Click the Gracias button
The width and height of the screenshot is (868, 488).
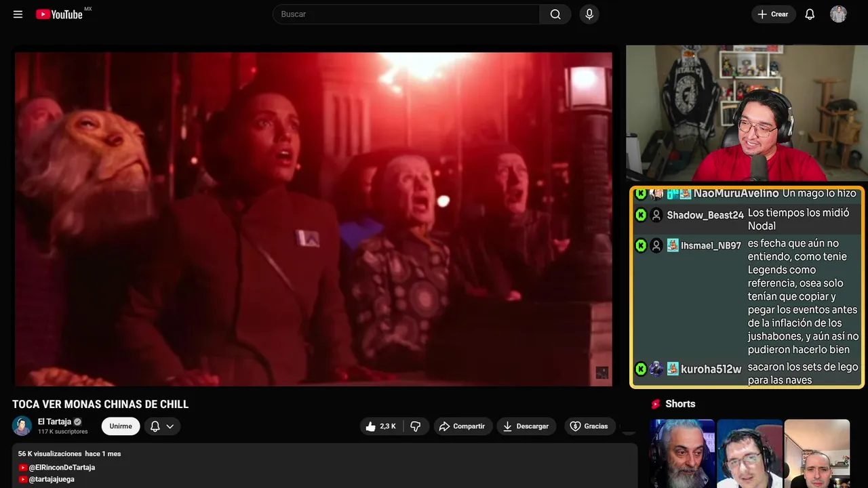point(589,426)
